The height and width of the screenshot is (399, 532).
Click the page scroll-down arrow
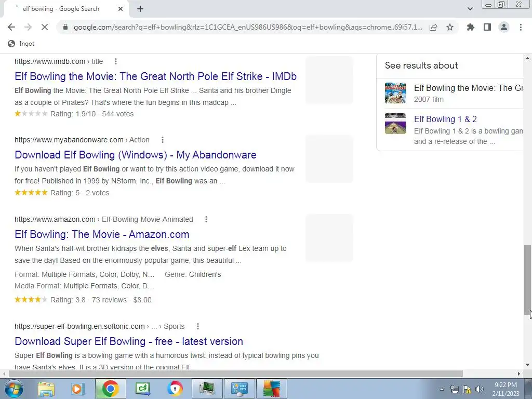[527, 365]
